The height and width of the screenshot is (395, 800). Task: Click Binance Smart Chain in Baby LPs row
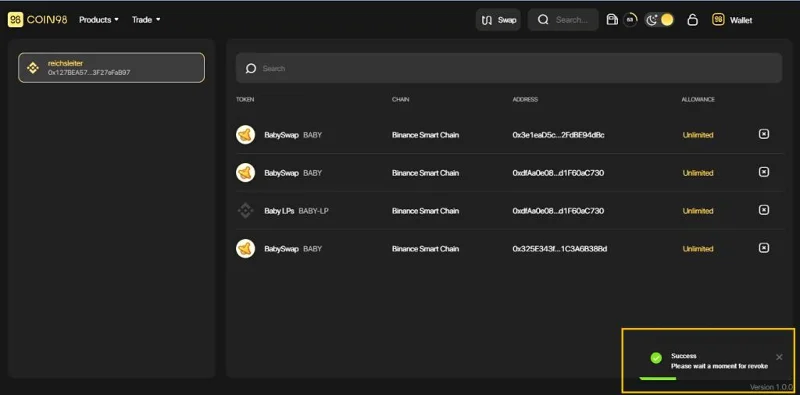pos(426,211)
